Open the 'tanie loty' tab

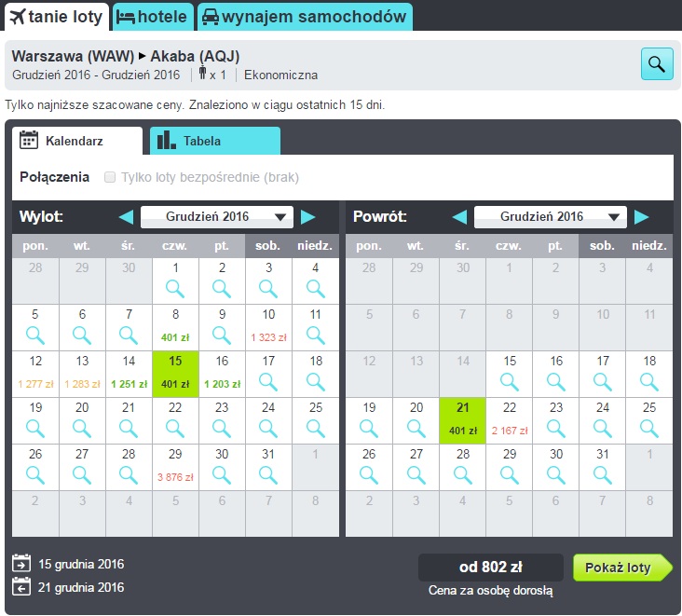(57, 17)
